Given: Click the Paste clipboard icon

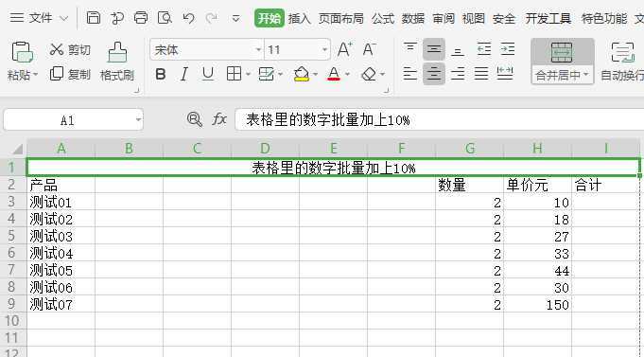Looking at the screenshot, I should pos(22,52).
